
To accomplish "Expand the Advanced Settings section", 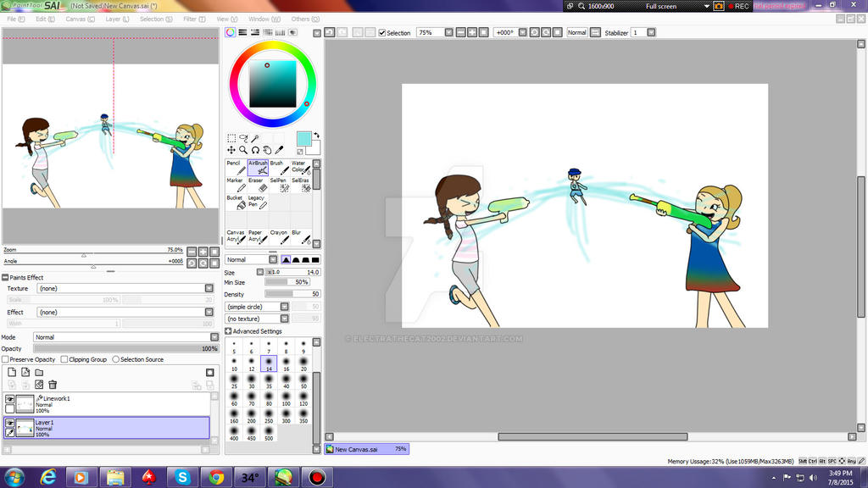I will pyautogui.click(x=228, y=331).
